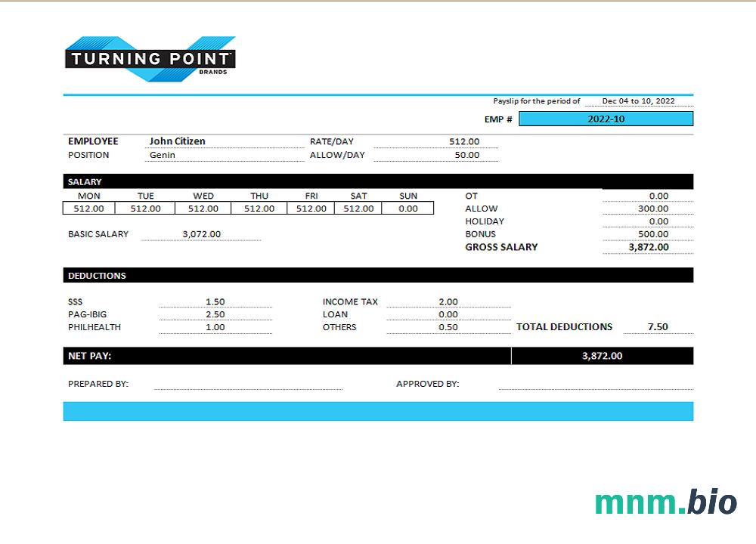Select the SSS deduction value
The height and width of the screenshot is (544, 756).
215,301
